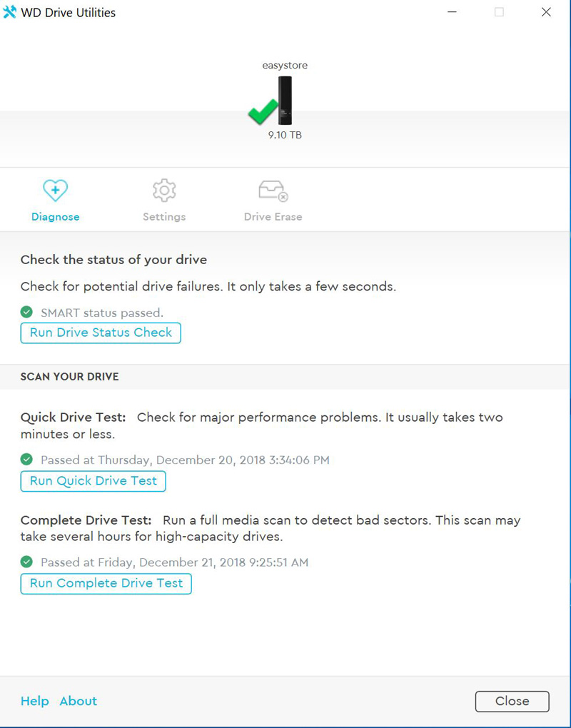Close the window with the X button
The width and height of the screenshot is (571, 728).
547,12
